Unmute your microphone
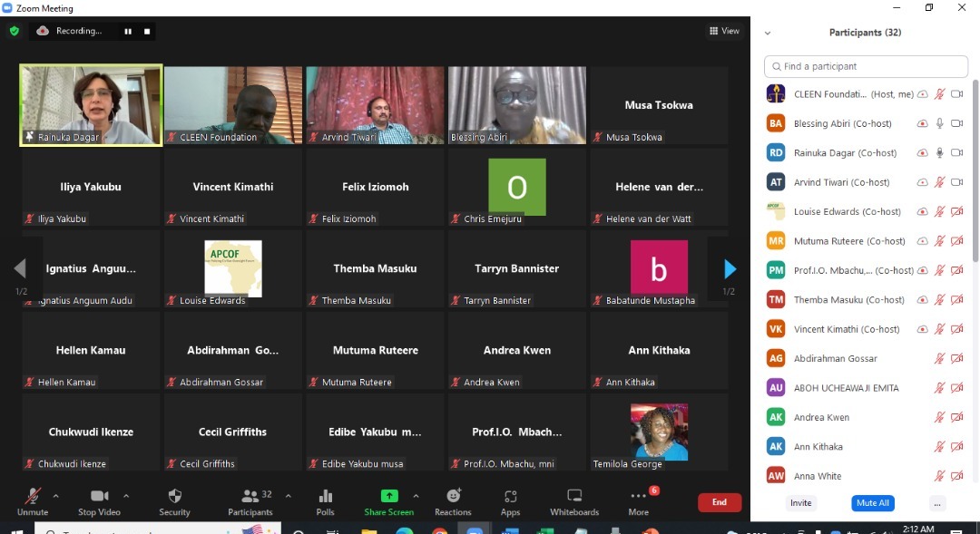980x534 pixels. click(33, 502)
